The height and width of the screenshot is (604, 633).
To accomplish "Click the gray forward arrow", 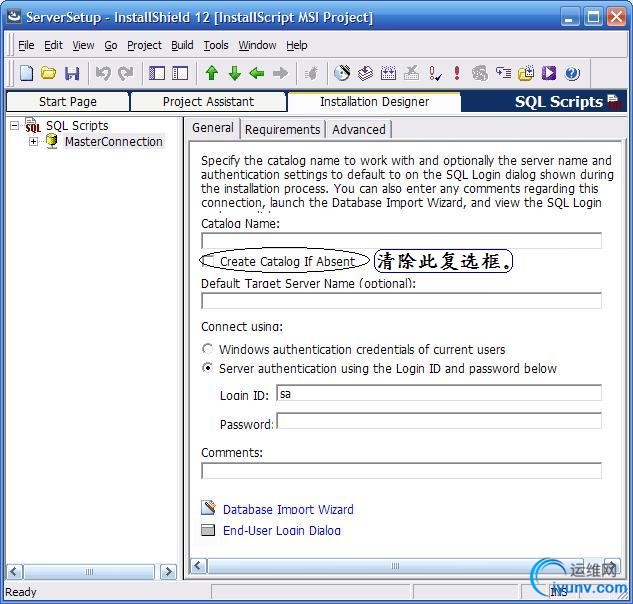I will pos(281,73).
